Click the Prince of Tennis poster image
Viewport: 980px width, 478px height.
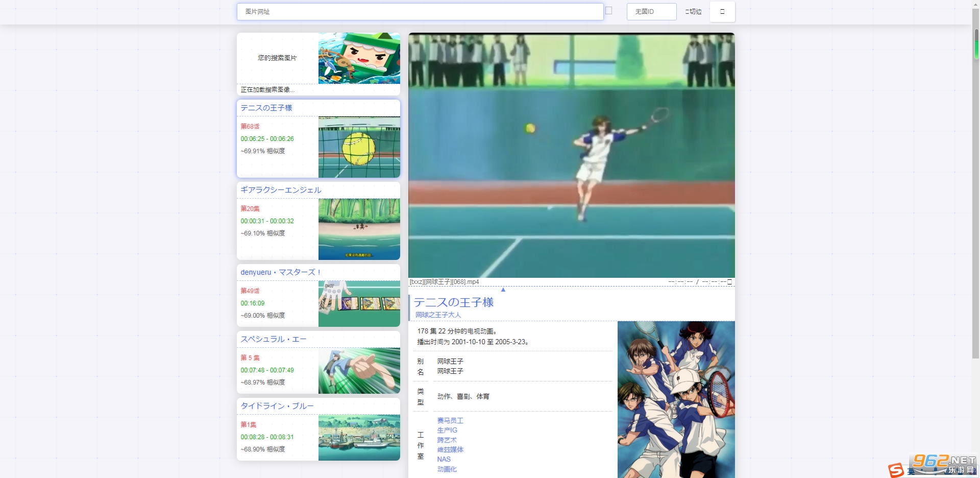[676, 399]
